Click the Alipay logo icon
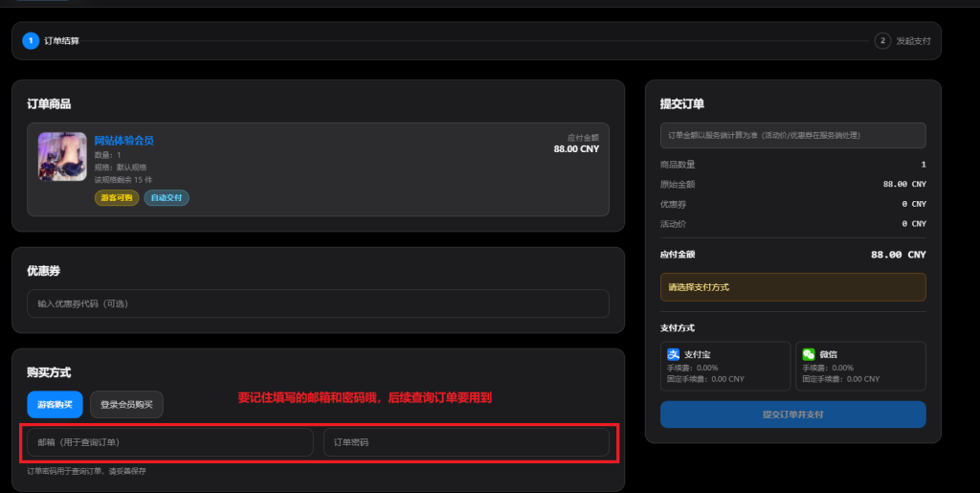Image resolution: width=980 pixels, height=493 pixels. tap(673, 354)
